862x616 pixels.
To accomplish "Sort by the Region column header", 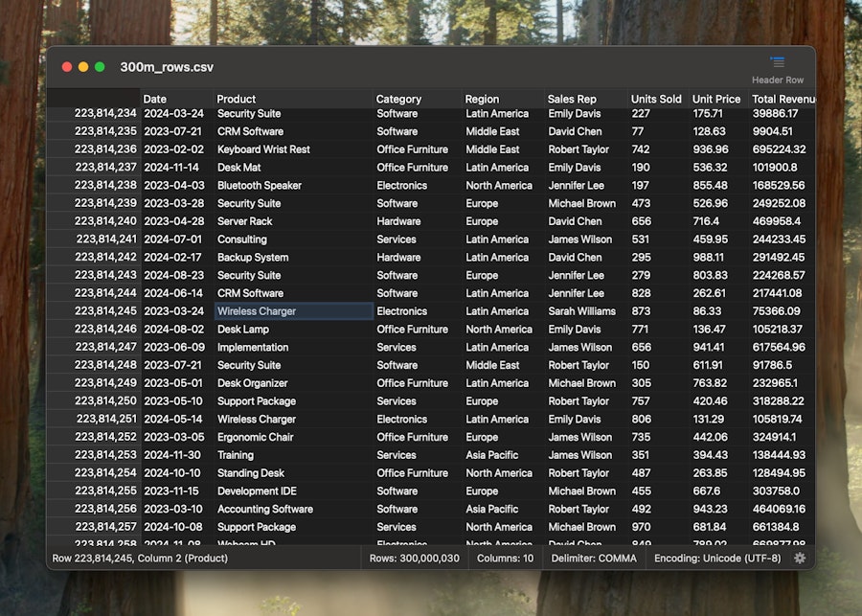I will coord(487,98).
